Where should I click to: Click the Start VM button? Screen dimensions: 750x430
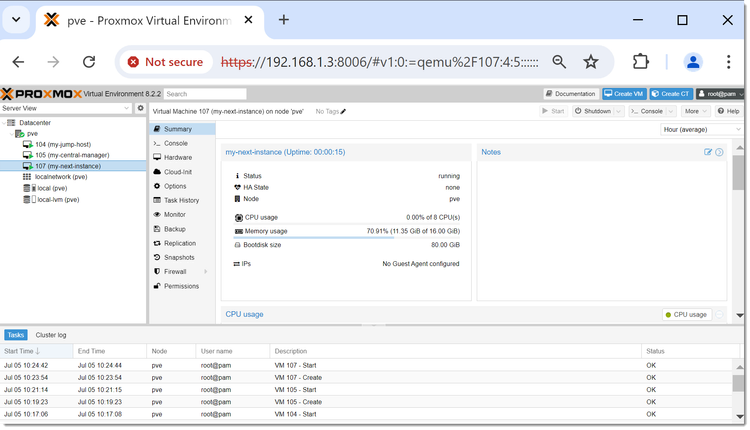(x=553, y=111)
